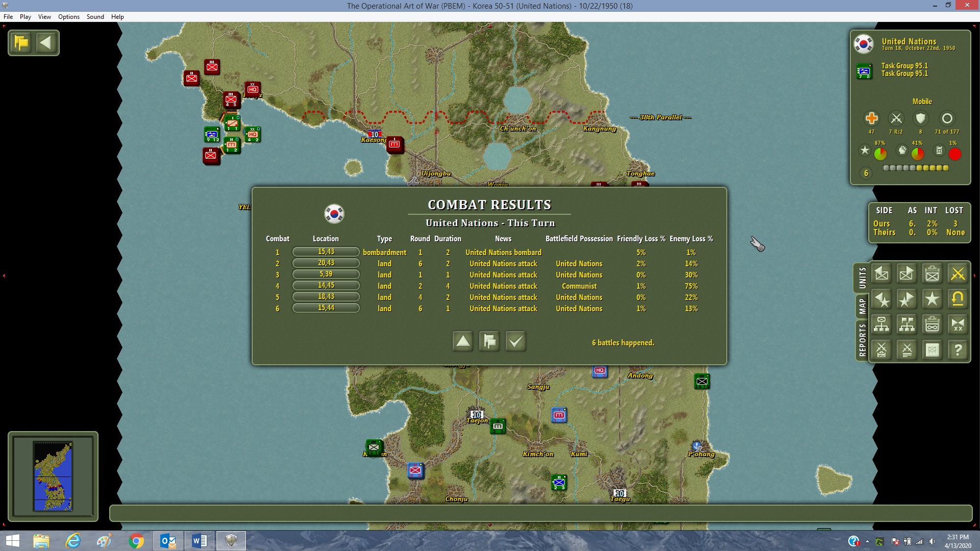Open File Explorer from the taskbar

41,541
